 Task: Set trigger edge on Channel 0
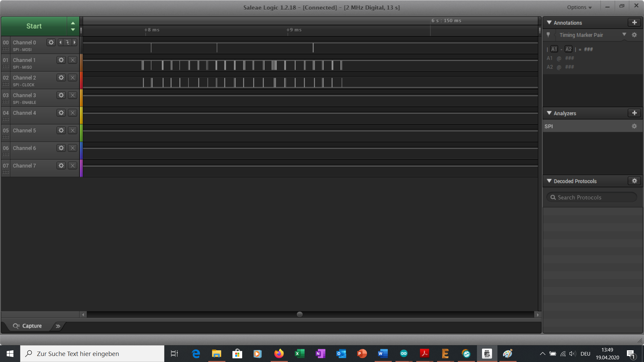pyautogui.click(x=67, y=43)
